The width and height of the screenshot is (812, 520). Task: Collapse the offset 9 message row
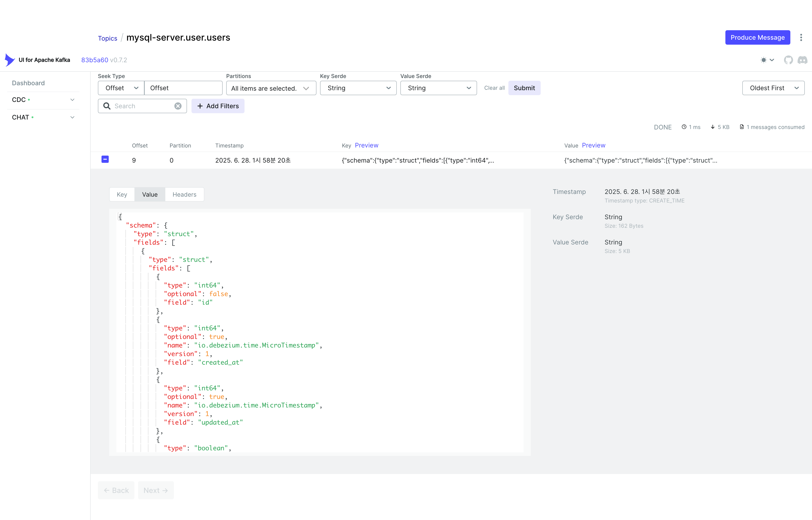pyautogui.click(x=105, y=159)
